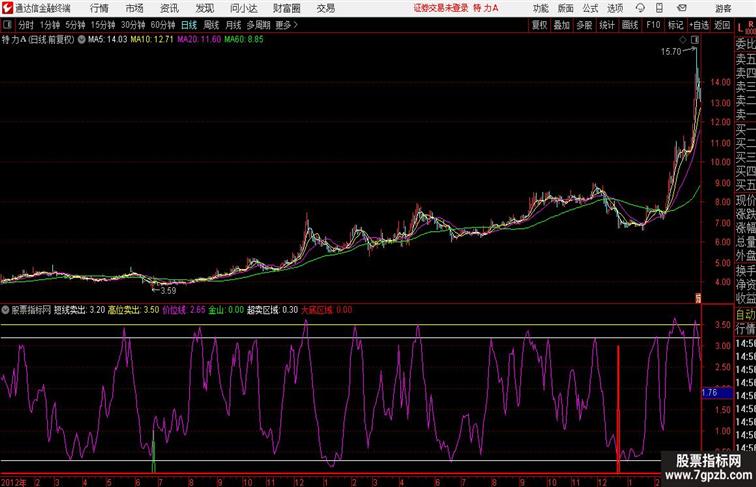Click the 叠加 overlay button
Image resolution: width=756 pixels, height=487 pixels.
562,25
